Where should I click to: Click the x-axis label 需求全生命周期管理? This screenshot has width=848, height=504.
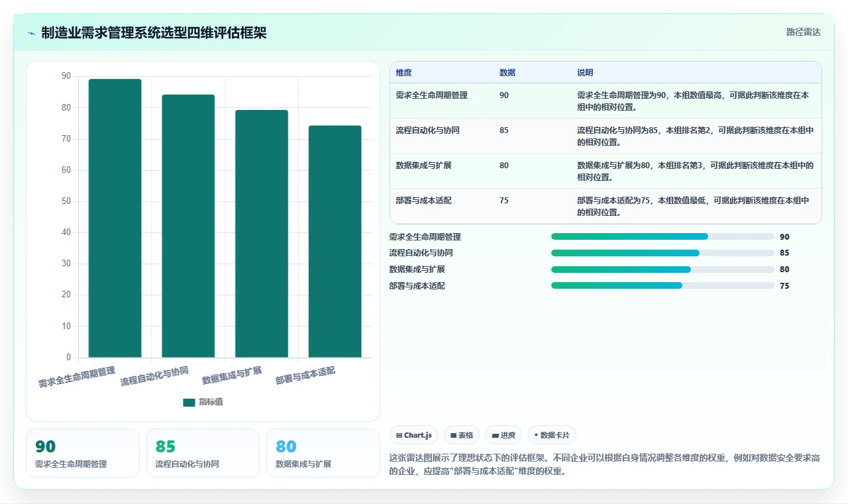pyautogui.click(x=77, y=377)
